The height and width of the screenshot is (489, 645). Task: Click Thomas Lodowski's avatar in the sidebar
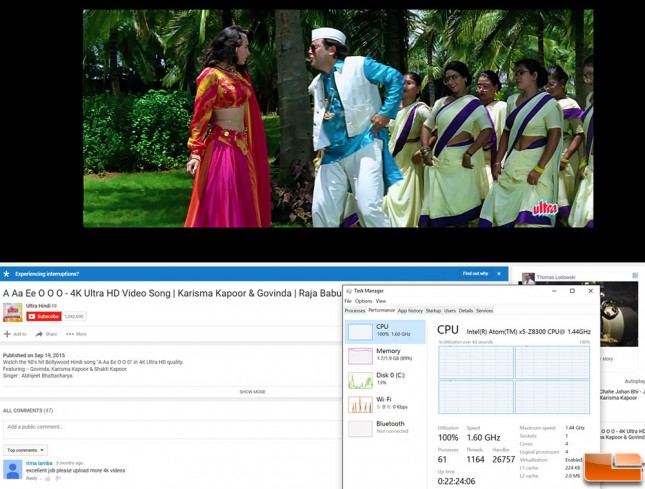528,278
